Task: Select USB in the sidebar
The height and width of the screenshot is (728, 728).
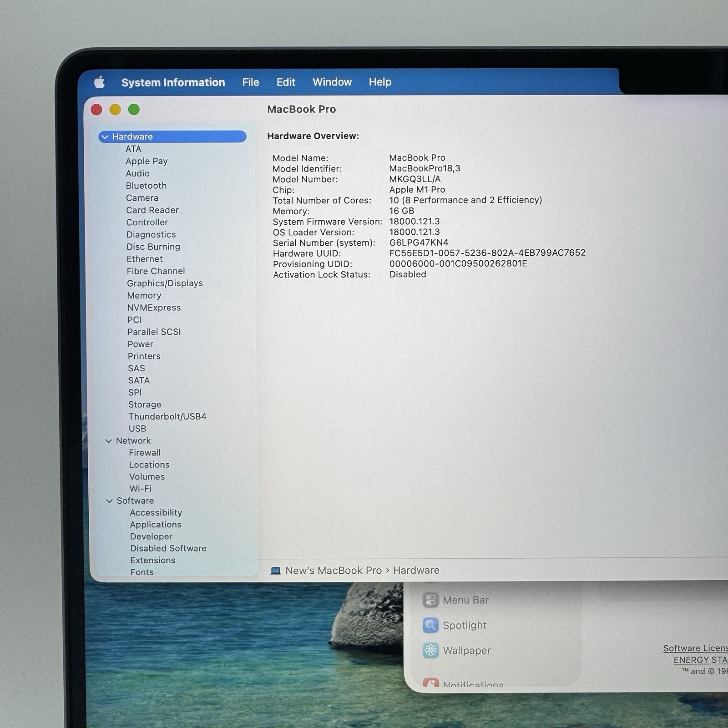Action: click(x=137, y=429)
